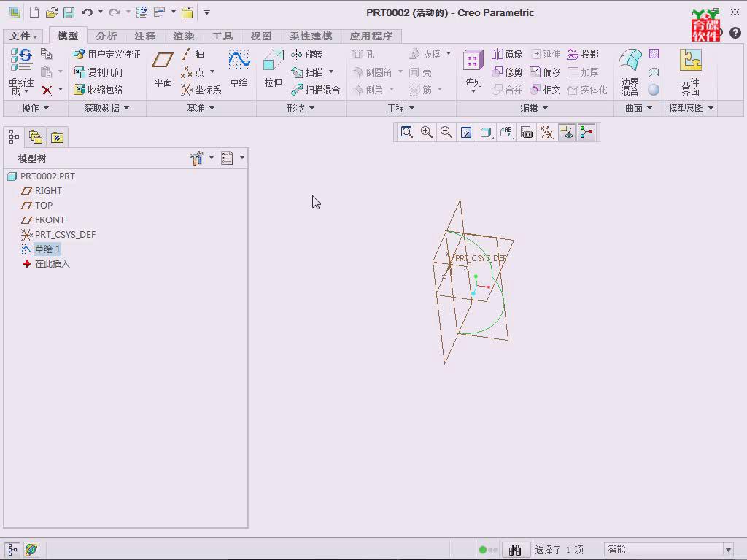Open the Pattern (阵列) tool
Viewport: 747px width, 560px height.
pyautogui.click(x=473, y=71)
